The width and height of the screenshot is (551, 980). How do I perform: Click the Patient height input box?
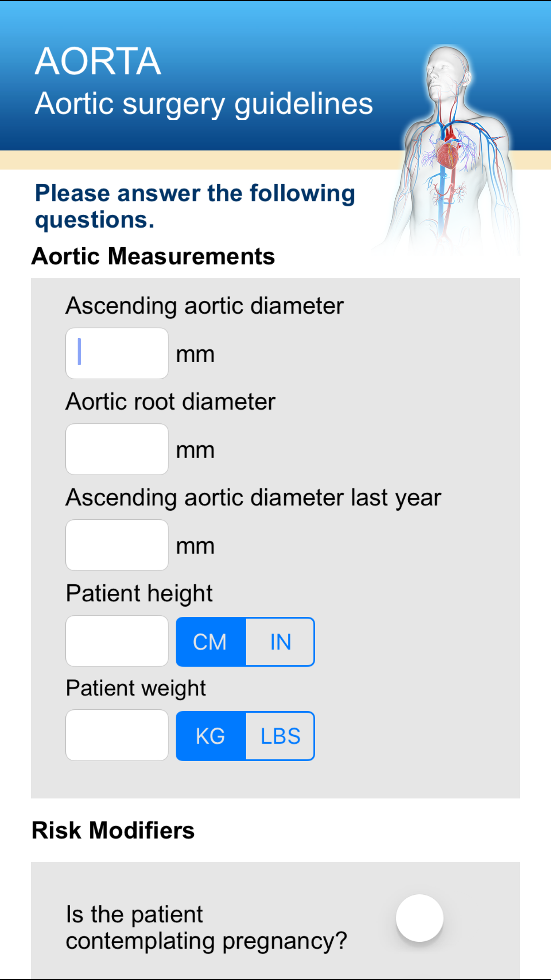point(117,641)
